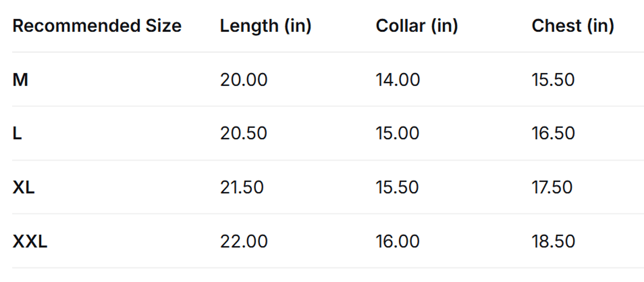Click the Chest (in) column header
The height and width of the screenshot is (282, 644).
point(573,26)
